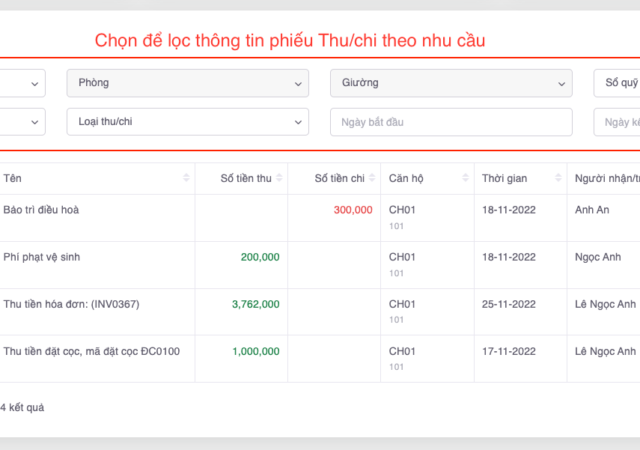
Task: Expand the bottom-left cut-off dropdown chevron
Action: point(36,122)
